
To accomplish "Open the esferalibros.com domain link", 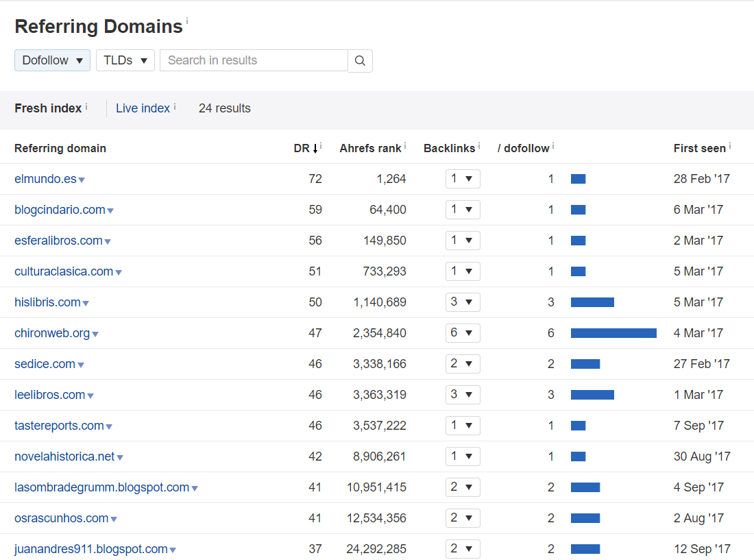I will (x=58, y=241).
